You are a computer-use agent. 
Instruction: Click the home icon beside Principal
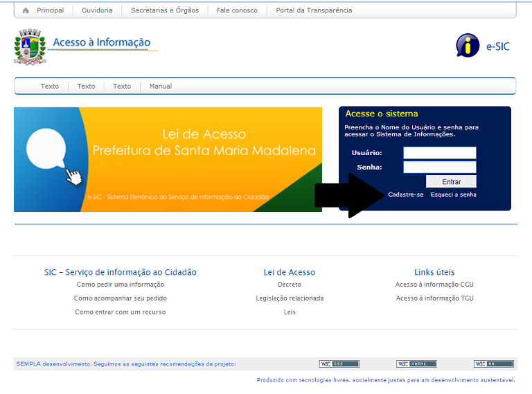26,10
